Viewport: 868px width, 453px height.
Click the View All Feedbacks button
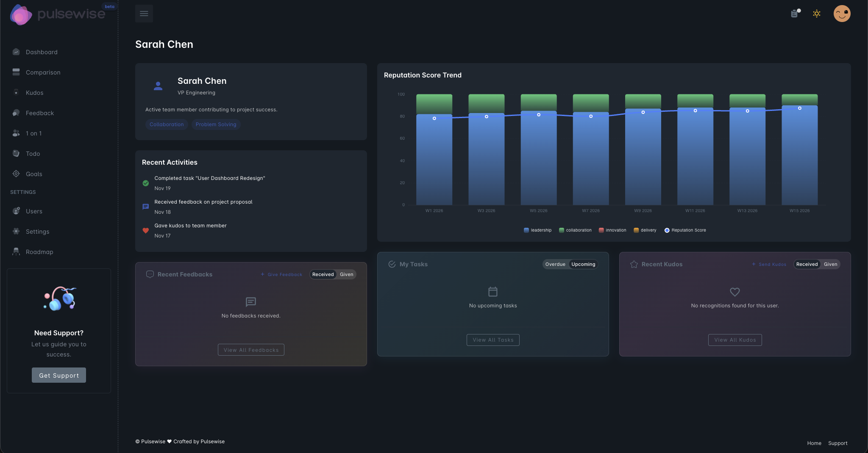(250, 349)
